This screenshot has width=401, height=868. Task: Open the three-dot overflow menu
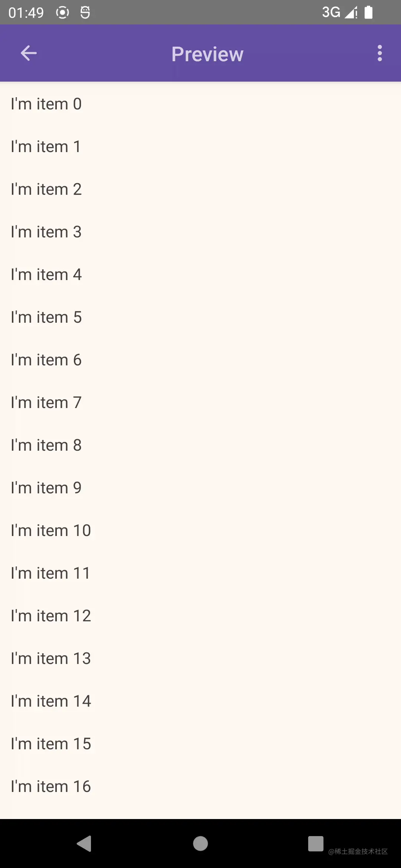(379, 53)
